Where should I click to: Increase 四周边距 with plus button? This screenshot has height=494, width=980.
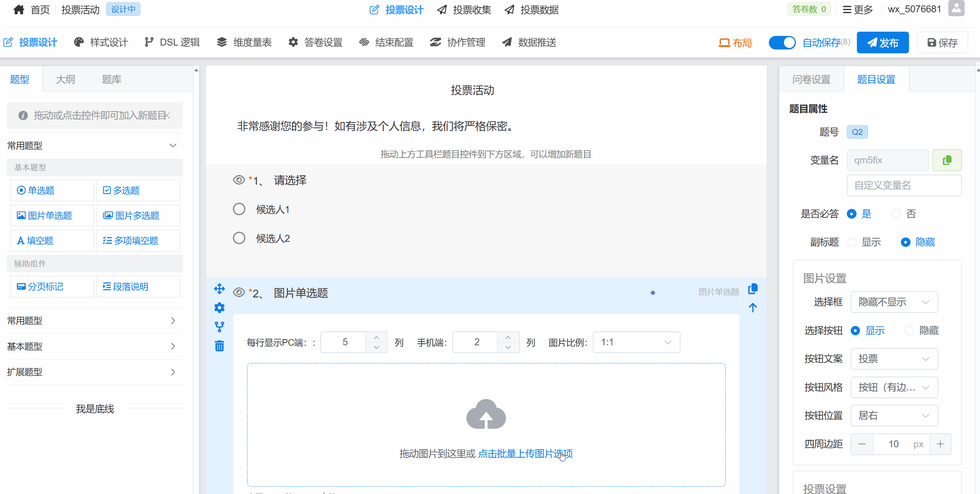[x=940, y=444]
